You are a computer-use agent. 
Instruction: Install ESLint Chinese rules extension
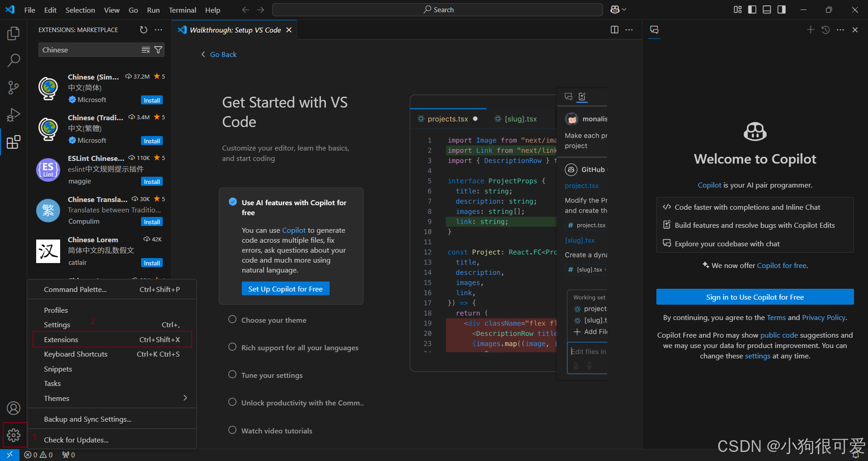(x=152, y=182)
